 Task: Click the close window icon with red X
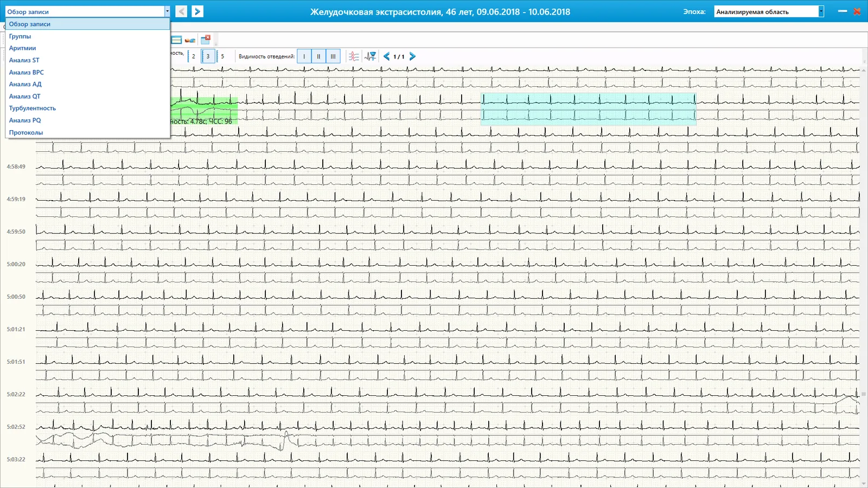[206, 40]
